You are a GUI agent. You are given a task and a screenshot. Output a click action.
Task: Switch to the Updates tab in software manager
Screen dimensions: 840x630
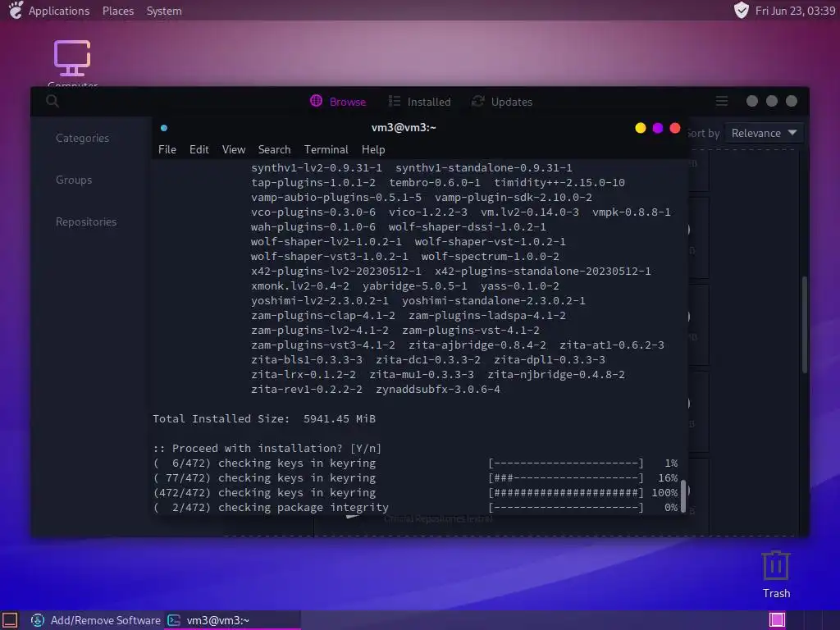pyautogui.click(x=501, y=101)
